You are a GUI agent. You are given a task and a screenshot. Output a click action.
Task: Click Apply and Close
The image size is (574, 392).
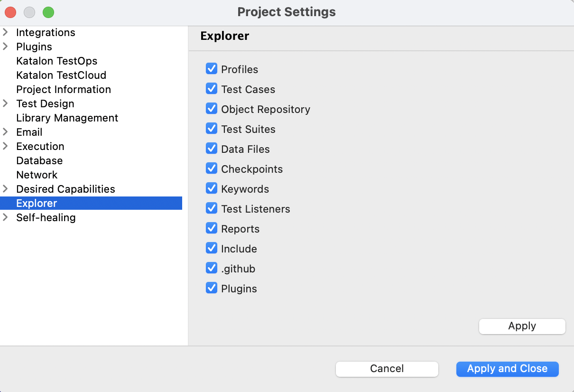[x=507, y=369]
